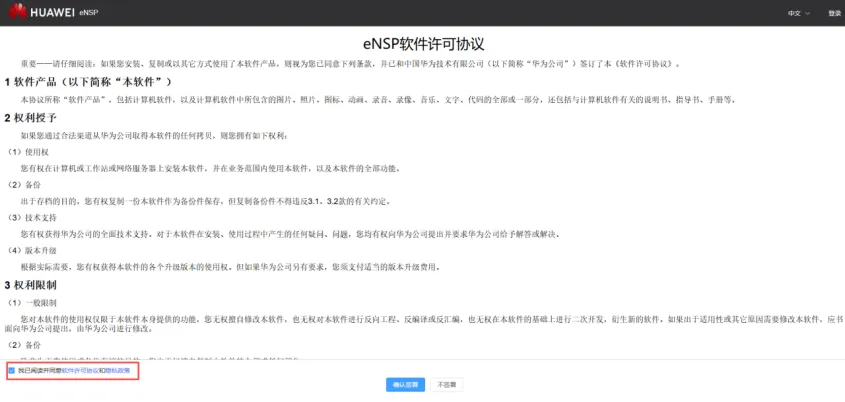Click the 不签署 decline button
This screenshot has width=845, height=402.
(x=446, y=385)
